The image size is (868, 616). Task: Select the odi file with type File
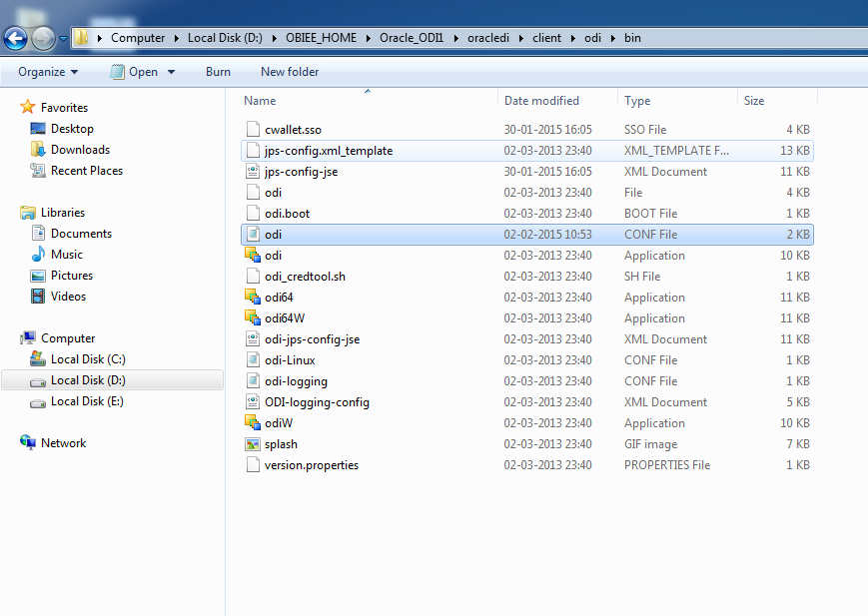coord(527,193)
